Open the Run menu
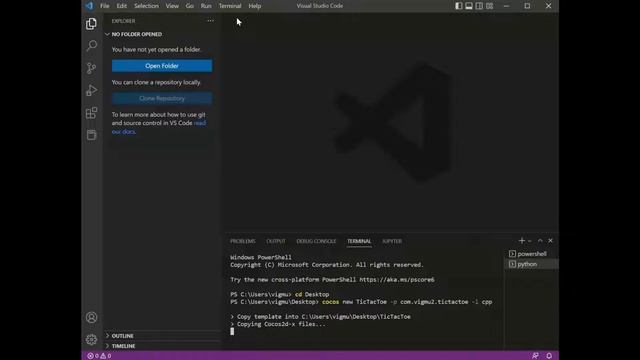Screen dimensions: 640x360 coord(206,6)
